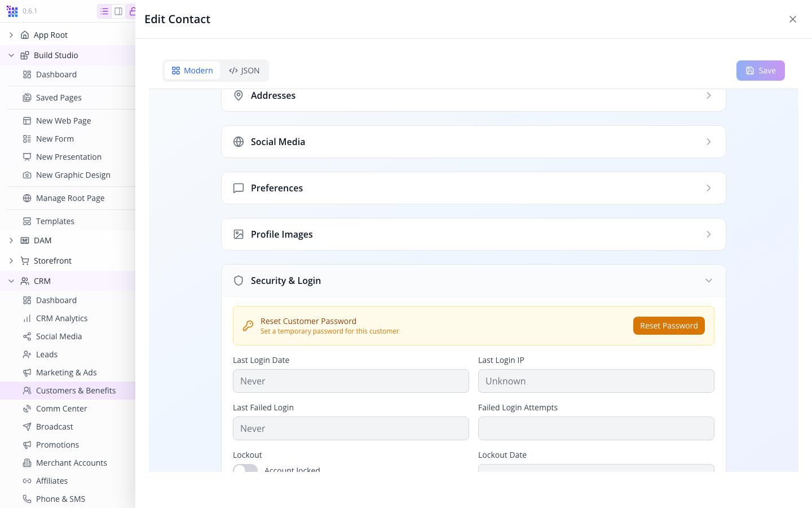Close the Edit Contact dialog

793,19
